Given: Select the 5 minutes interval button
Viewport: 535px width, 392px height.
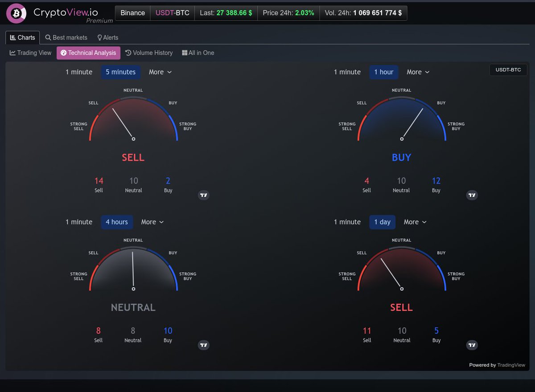Looking at the screenshot, I should coord(121,72).
